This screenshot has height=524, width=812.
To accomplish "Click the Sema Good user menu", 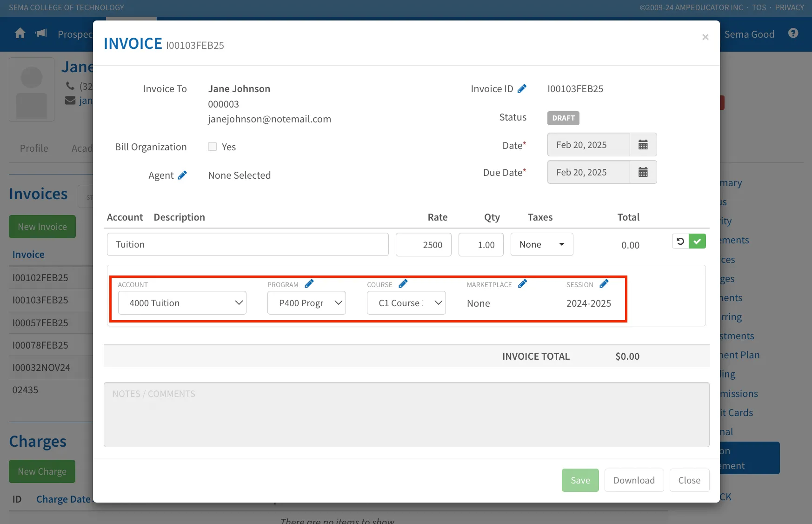I will tap(749, 34).
